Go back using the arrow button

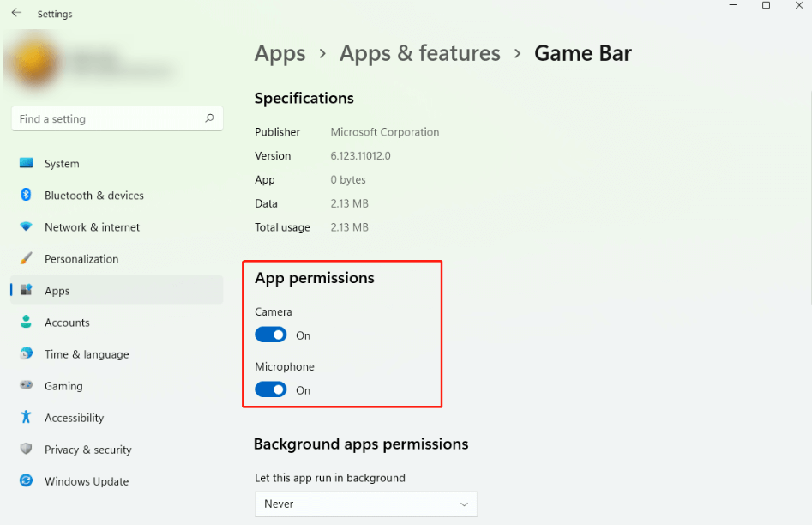click(16, 13)
